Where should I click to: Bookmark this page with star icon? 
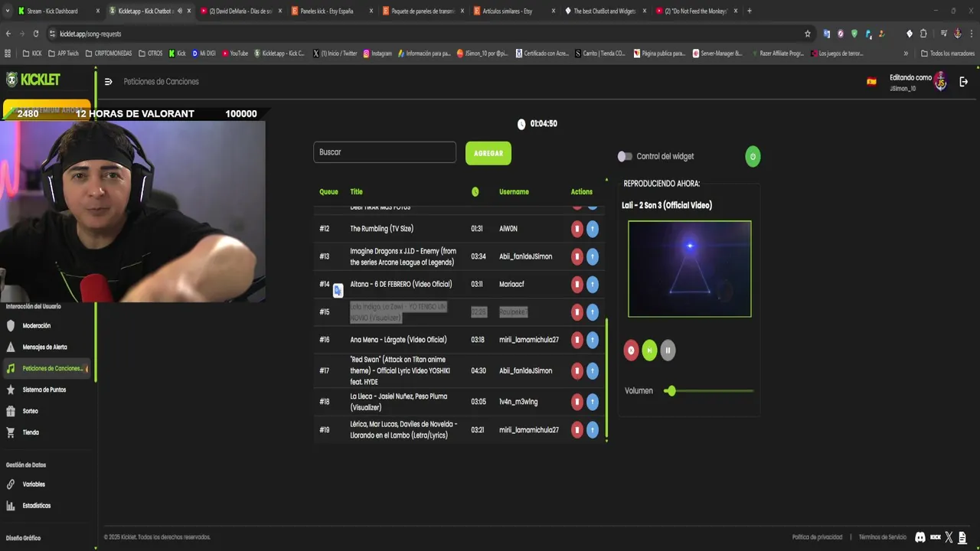tap(807, 34)
